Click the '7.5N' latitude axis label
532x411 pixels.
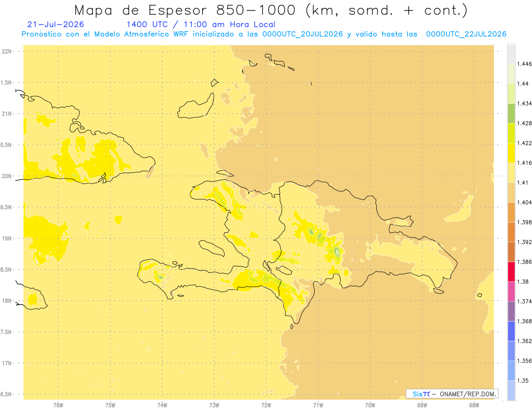(7, 332)
